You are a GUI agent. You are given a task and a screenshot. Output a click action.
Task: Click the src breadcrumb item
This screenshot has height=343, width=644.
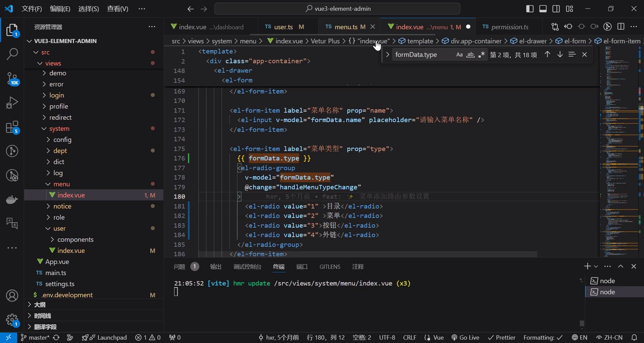pos(176,41)
